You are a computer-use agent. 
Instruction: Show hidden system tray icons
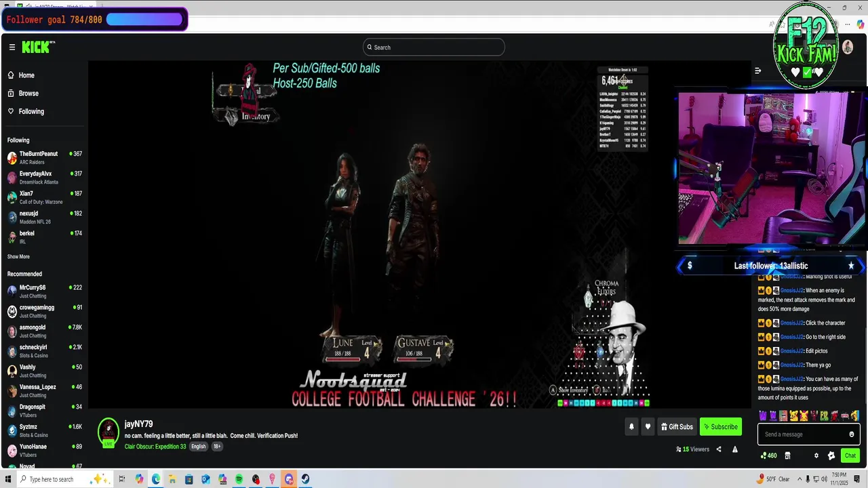(x=800, y=479)
